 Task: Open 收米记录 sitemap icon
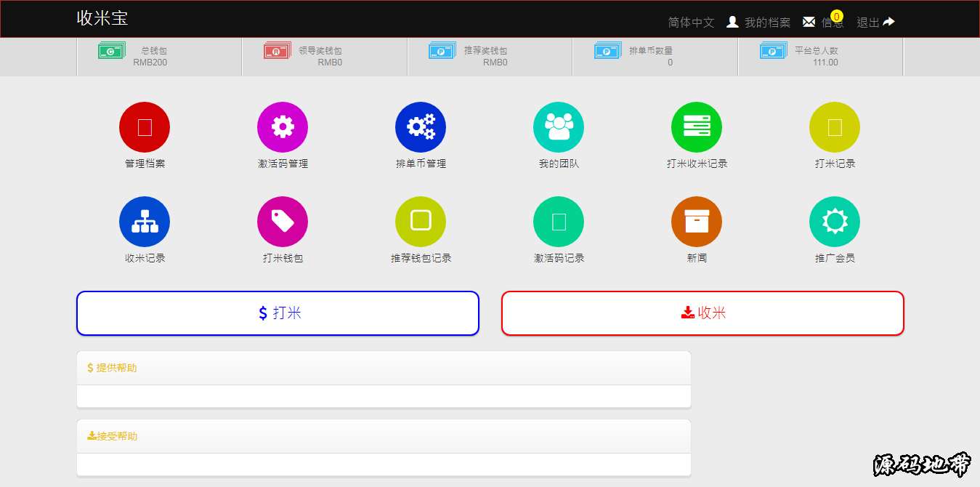coord(145,222)
